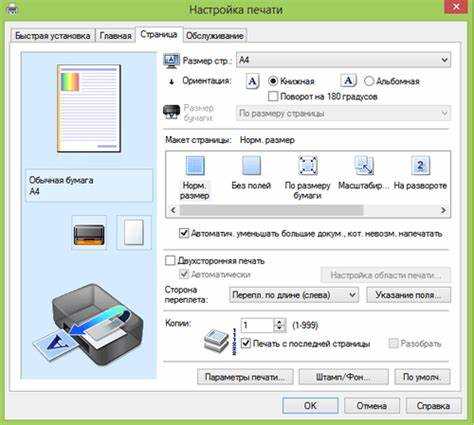Select the Масштабир. scaled layout icon

[364, 165]
